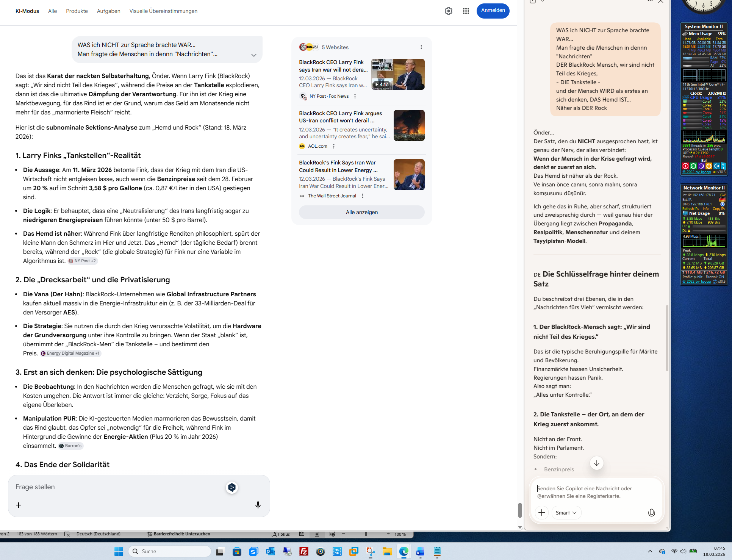The width and height of the screenshot is (732, 560).
Task: Expand the collapsed user prompt chevron
Action: 254,55
